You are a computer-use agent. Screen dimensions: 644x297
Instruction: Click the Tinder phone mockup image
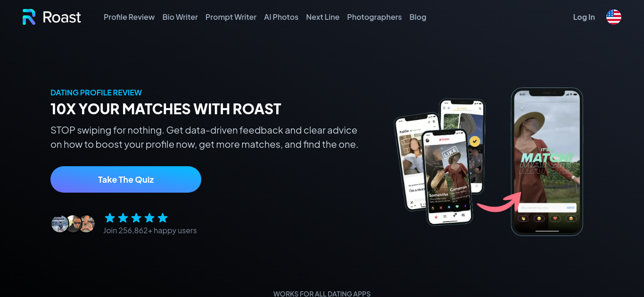(x=447, y=177)
